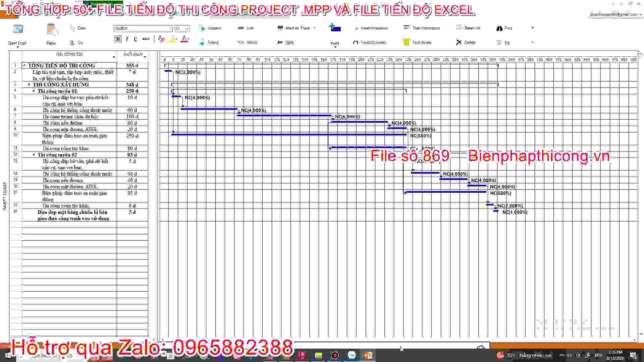Click the long Gantt bar of row 10
Image resolution: width=644 pixels, height=362 pixels.
pos(289,134)
